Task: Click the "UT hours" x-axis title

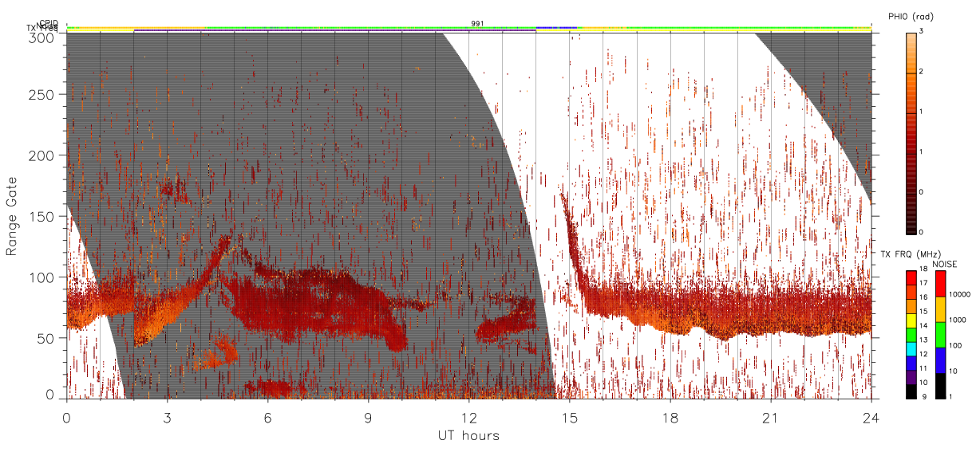Action: 468,435
